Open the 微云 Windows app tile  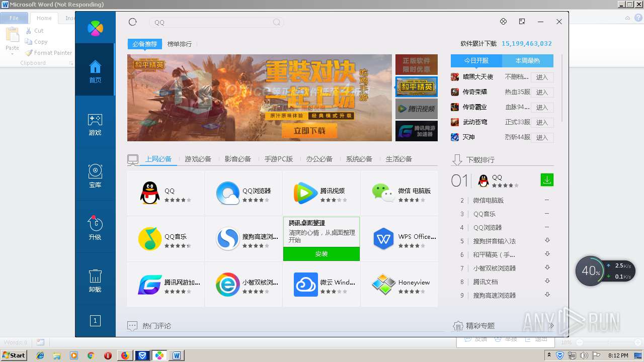point(321,285)
